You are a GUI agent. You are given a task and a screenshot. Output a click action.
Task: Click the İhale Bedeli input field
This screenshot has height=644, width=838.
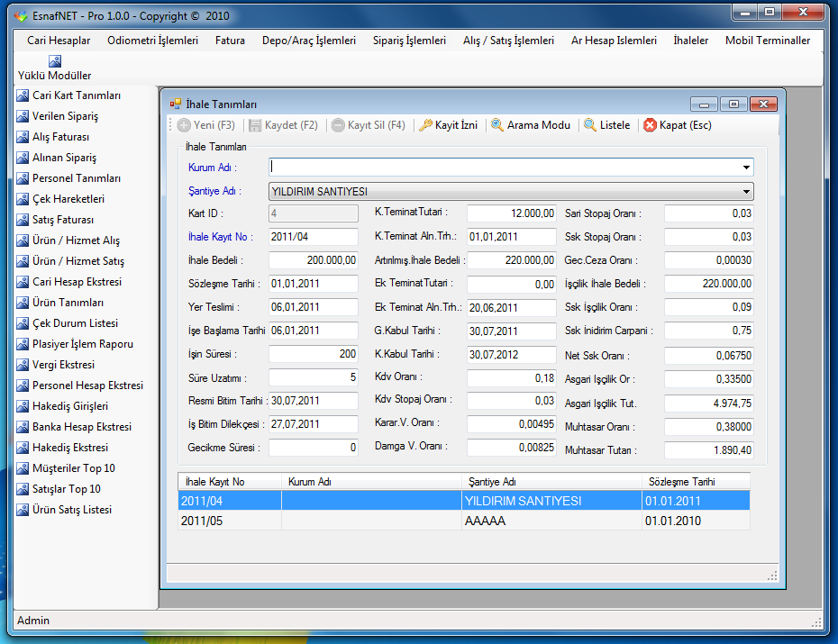pos(314,260)
